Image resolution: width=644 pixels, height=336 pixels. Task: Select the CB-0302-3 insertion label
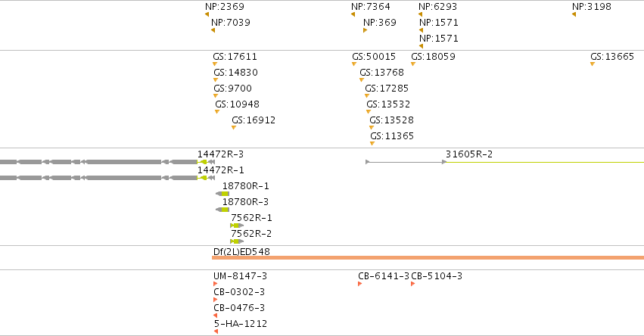coord(239,292)
